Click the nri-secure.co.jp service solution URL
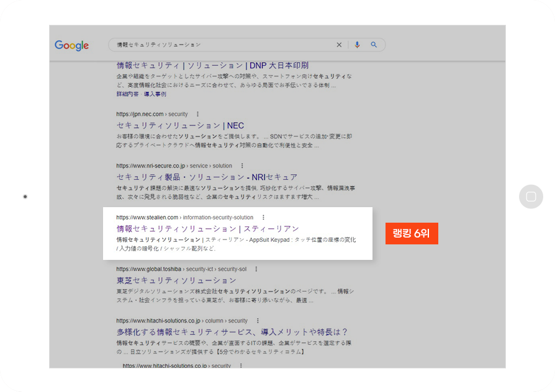Viewport: 555px width, 392px height. point(174,166)
